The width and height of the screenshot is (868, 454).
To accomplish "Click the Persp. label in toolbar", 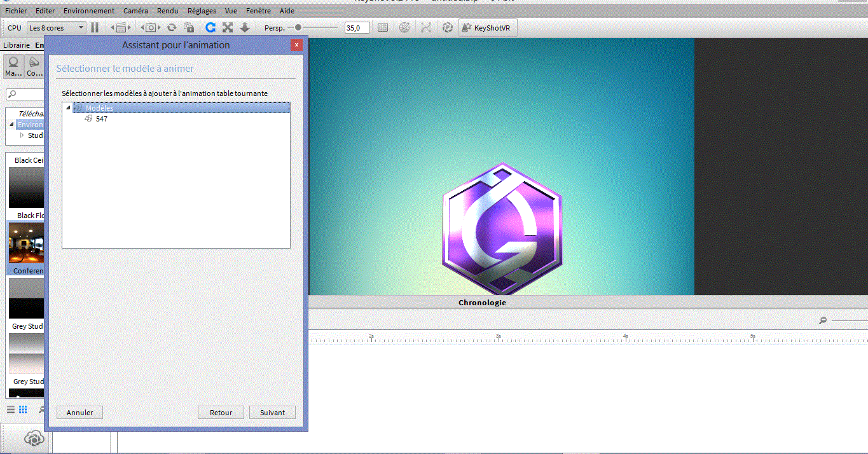I will pos(274,28).
